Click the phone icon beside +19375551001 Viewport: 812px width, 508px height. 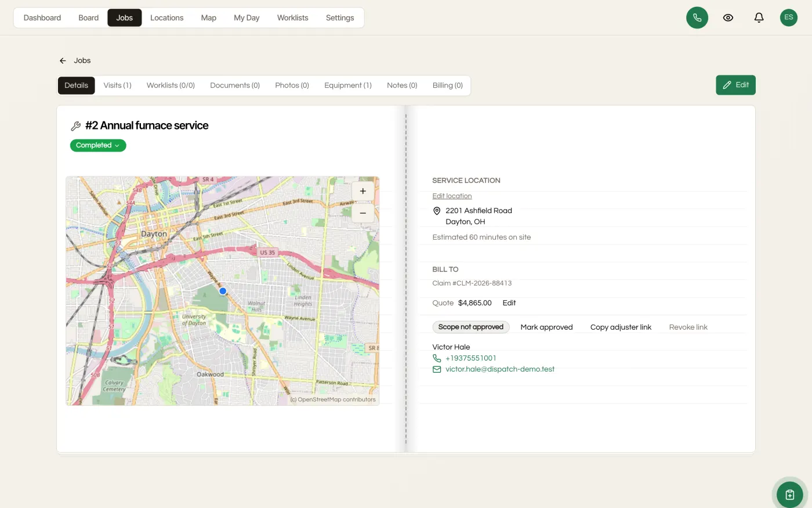(437, 358)
